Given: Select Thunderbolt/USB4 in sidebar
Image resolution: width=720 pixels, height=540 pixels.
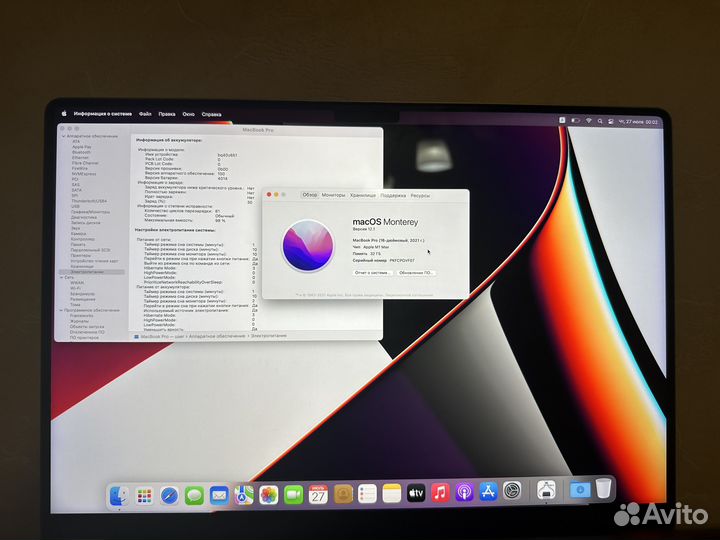Looking at the screenshot, I should pos(89,201).
